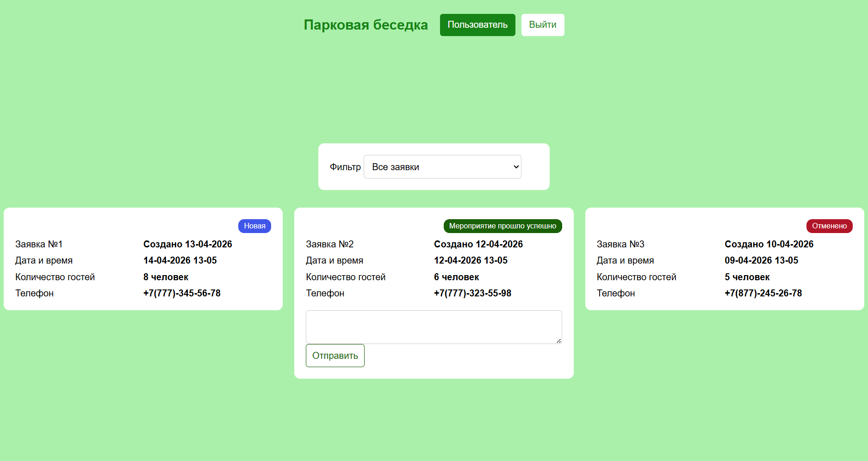Open the Все заявки filter dropdown

tap(442, 167)
